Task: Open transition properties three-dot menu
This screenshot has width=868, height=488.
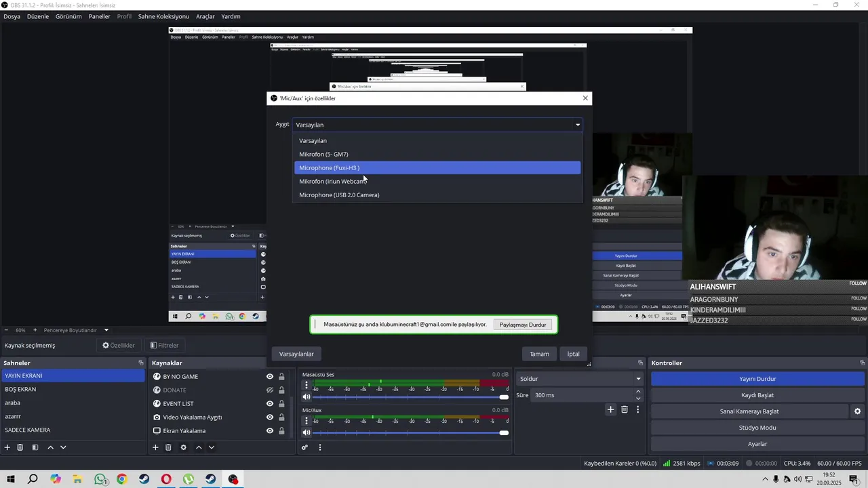Action: (637, 409)
